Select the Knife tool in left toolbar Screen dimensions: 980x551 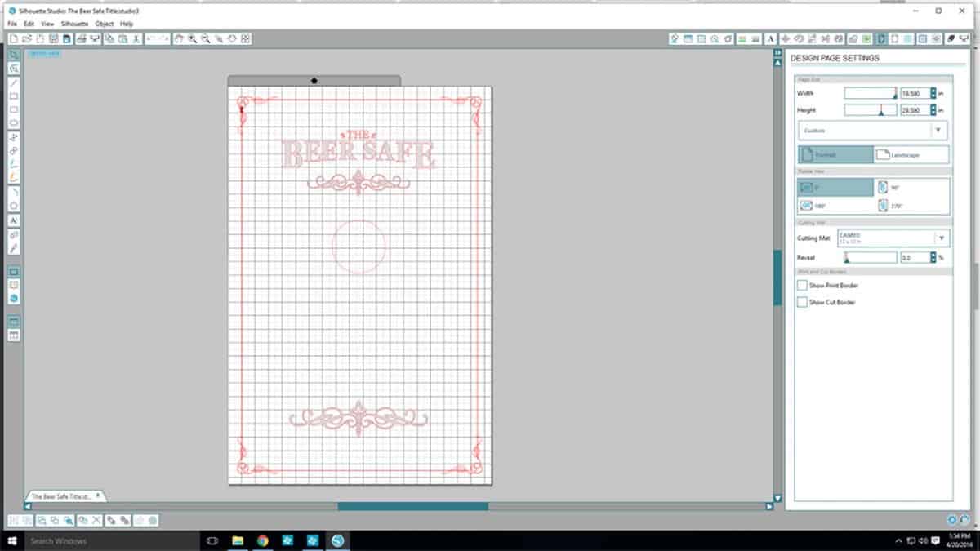tap(14, 248)
